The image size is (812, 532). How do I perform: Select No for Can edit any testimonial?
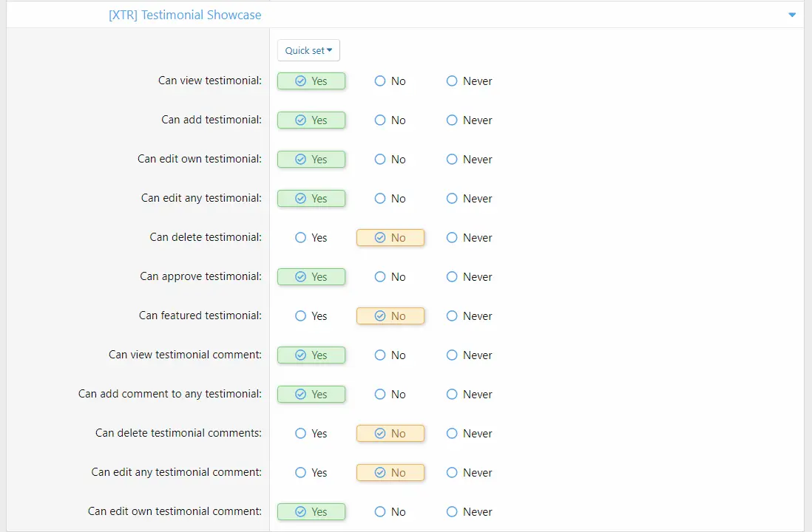click(x=390, y=199)
